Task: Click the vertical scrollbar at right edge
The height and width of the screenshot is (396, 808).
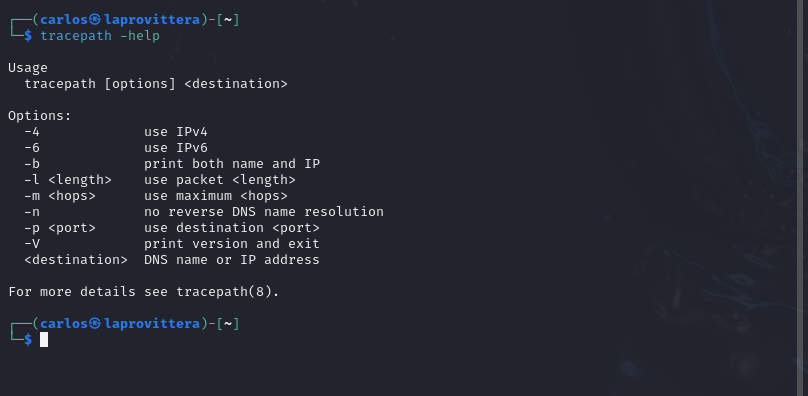Action: [x=802, y=198]
